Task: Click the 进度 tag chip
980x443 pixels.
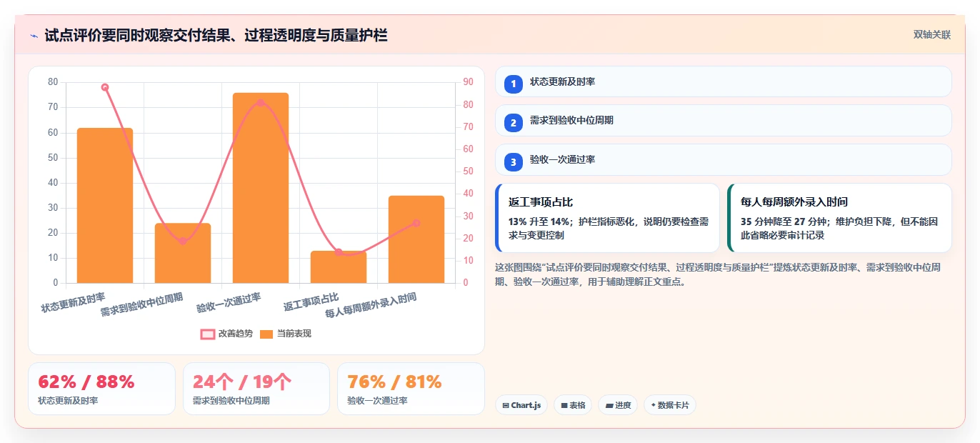Action: click(618, 405)
